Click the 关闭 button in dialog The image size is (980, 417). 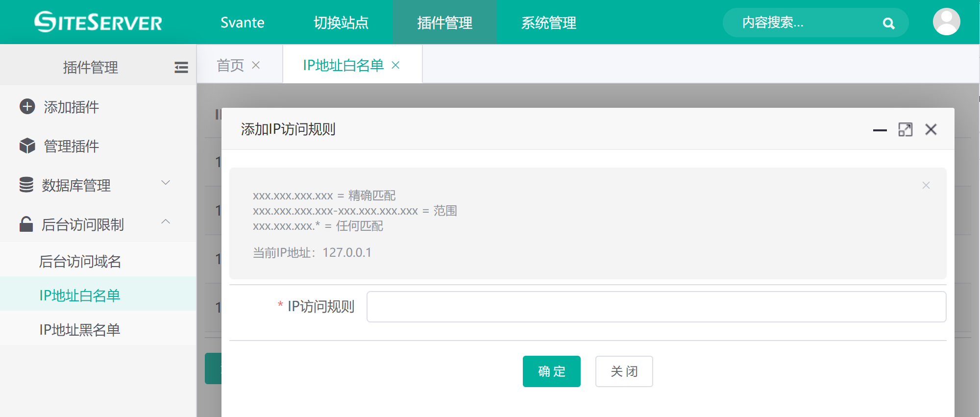point(624,371)
